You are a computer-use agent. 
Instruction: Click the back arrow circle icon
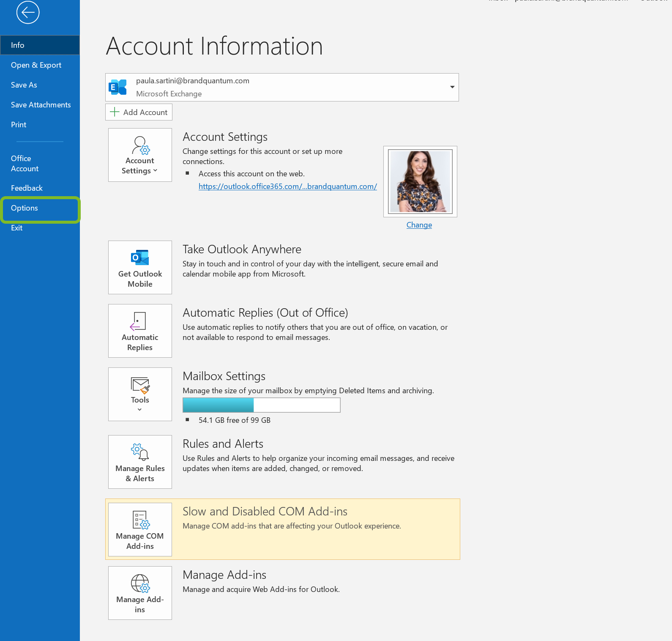pyautogui.click(x=28, y=13)
